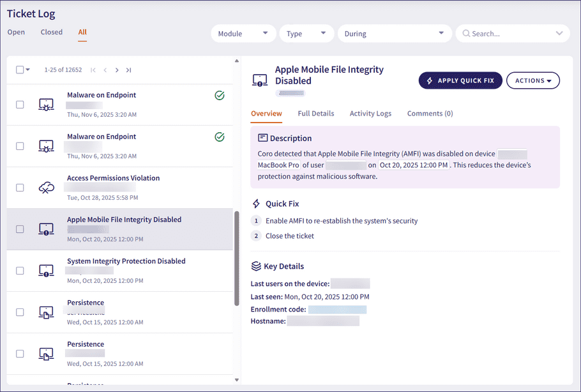Jump to last page of tickets
Viewport: 581px width, 392px height.
pos(128,70)
